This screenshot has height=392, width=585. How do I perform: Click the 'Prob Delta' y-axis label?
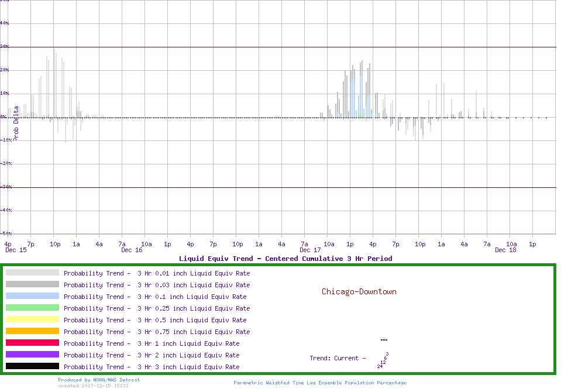click(16, 123)
